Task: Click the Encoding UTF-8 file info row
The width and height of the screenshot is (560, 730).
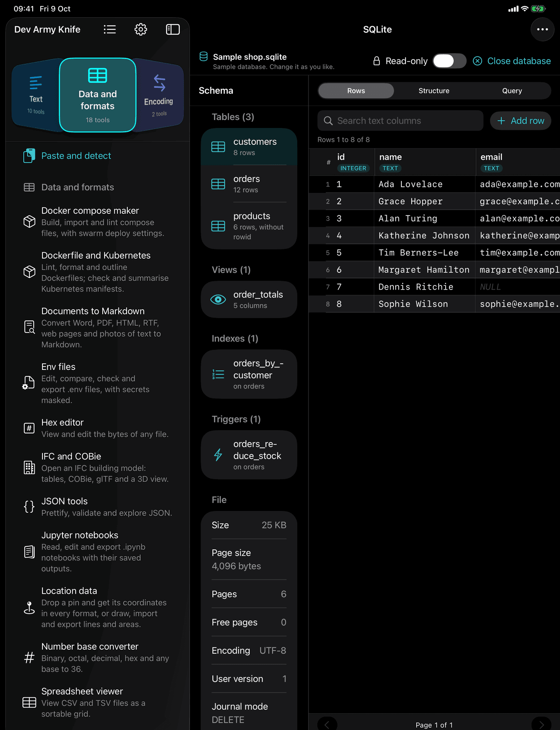Action: pos(249,651)
